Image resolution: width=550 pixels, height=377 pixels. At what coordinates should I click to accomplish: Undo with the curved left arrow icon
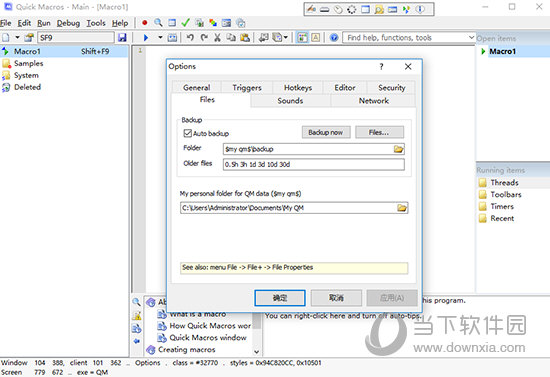pos(190,38)
